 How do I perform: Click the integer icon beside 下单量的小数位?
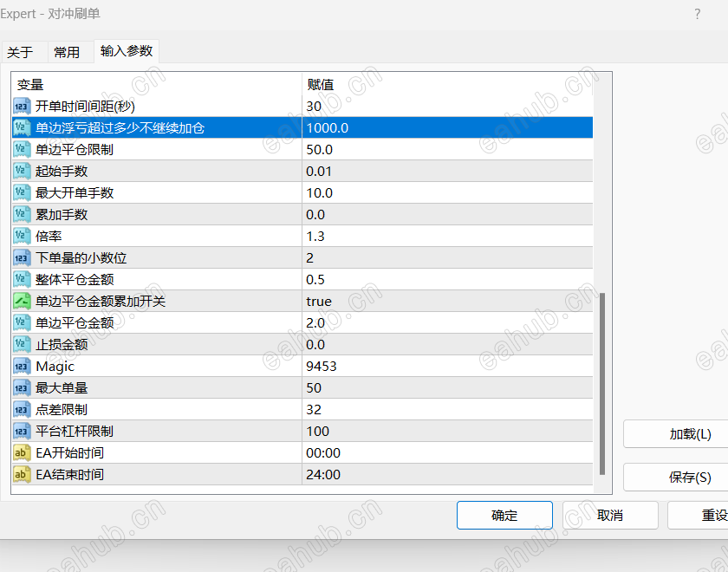click(x=22, y=258)
